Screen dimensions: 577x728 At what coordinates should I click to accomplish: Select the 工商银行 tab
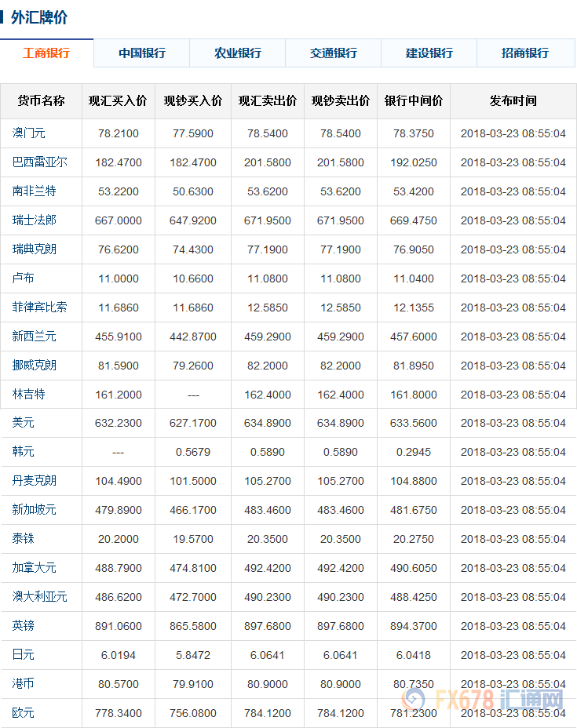[46, 53]
